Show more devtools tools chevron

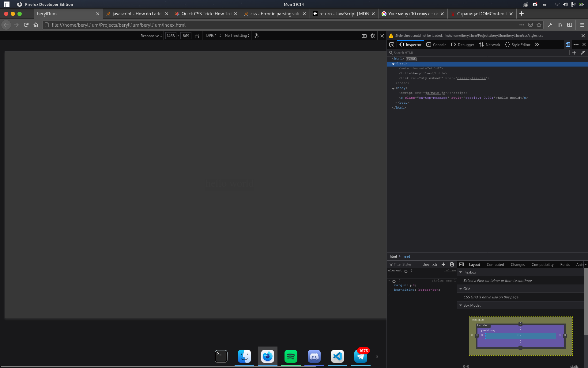[x=537, y=45]
